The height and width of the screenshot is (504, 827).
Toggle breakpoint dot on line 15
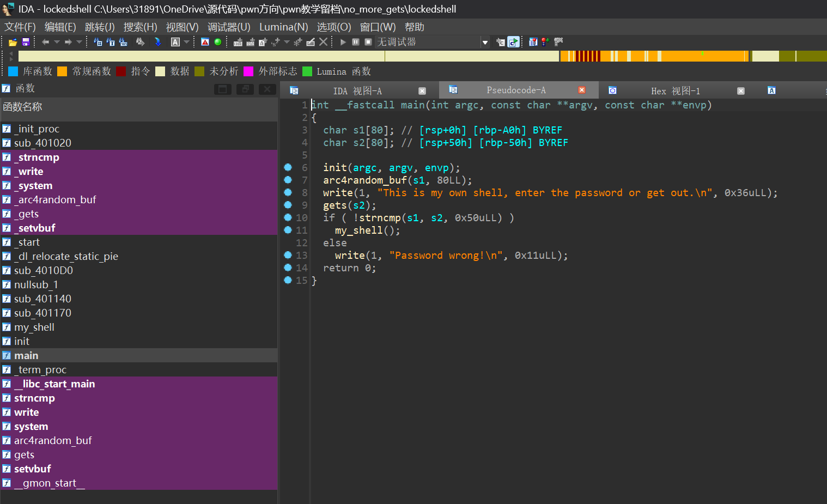click(288, 280)
